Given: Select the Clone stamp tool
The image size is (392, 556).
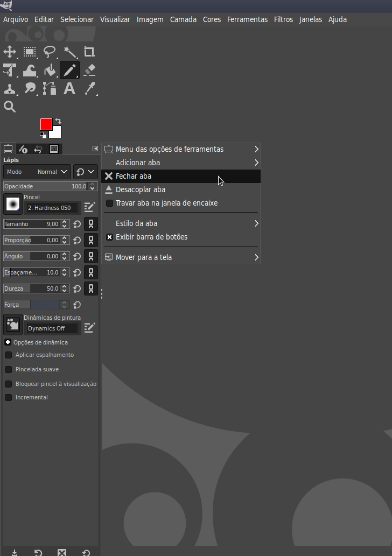Looking at the screenshot, I should tap(10, 89).
